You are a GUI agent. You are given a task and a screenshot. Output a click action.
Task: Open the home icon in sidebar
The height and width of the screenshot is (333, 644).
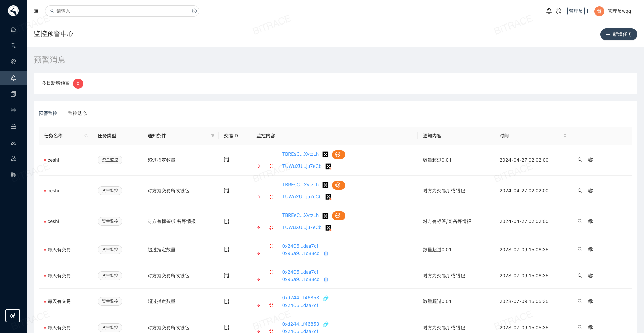click(x=13, y=29)
